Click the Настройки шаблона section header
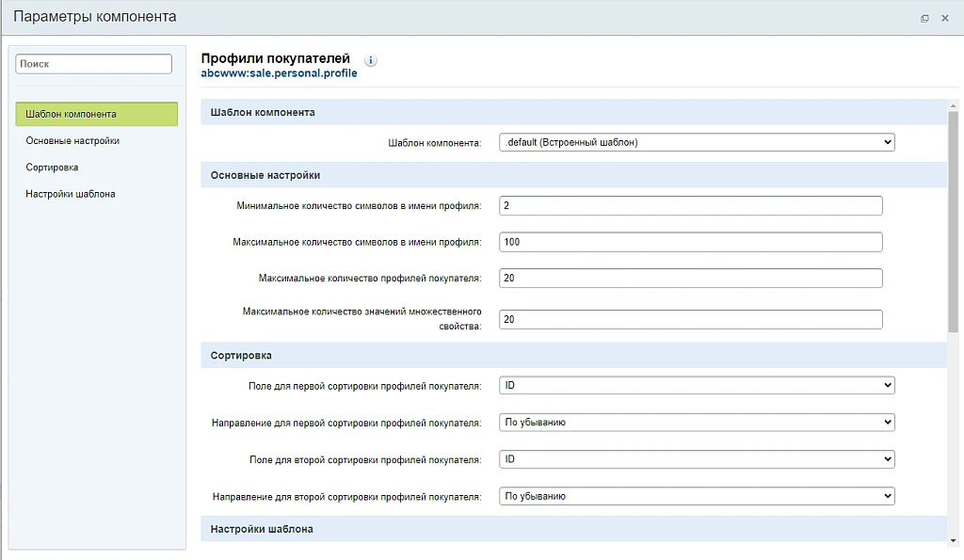This screenshot has width=964, height=560. point(573,529)
